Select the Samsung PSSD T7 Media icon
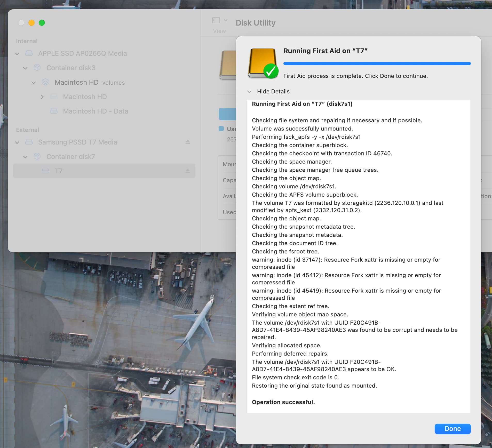Screen dimensions: 492x448 click(x=29, y=142)
